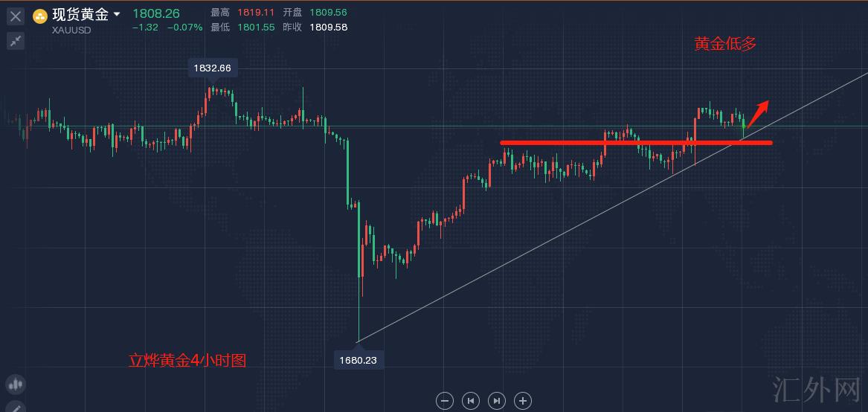The image size is (868, 412).
Task: Click the gold coin icon beside 现货黄金
Action: pyautogui.click(x=40, y=16)
